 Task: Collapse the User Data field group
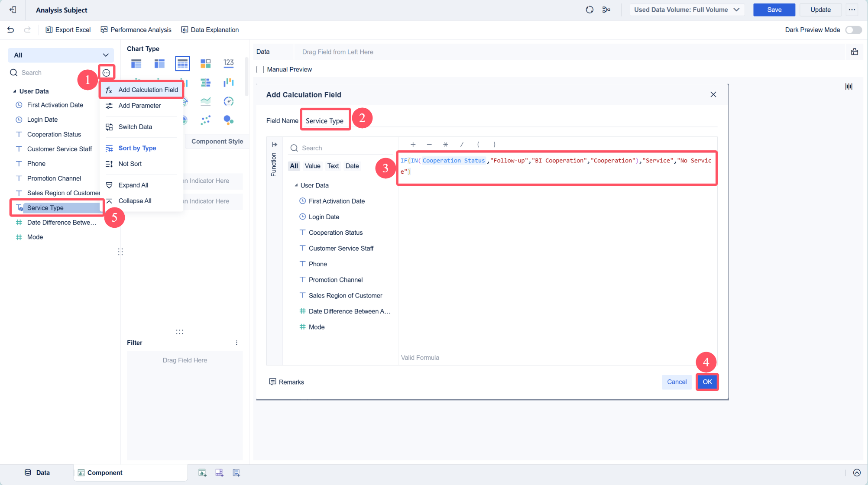(x=14, y=91)
